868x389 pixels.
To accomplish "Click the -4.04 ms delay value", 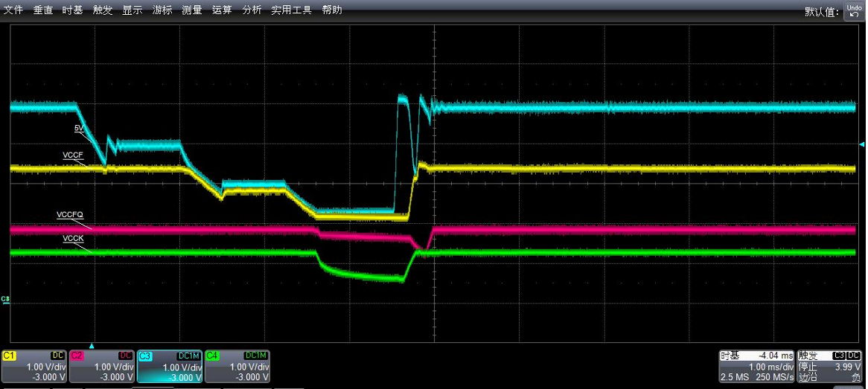I will coord(778,356).
